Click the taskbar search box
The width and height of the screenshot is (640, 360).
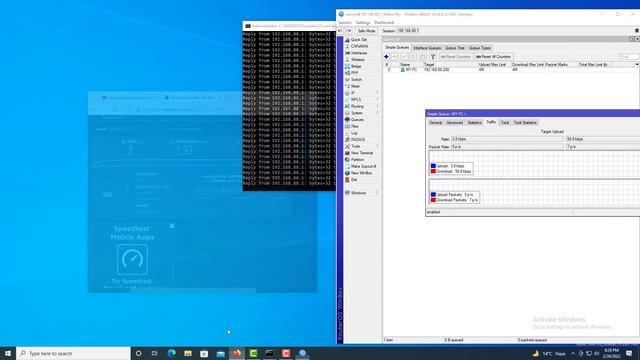[x=73, y=353]
